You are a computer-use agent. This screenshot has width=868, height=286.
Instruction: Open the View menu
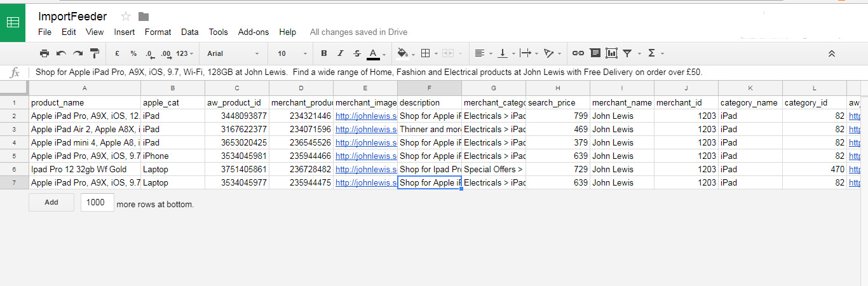[95, 32]
